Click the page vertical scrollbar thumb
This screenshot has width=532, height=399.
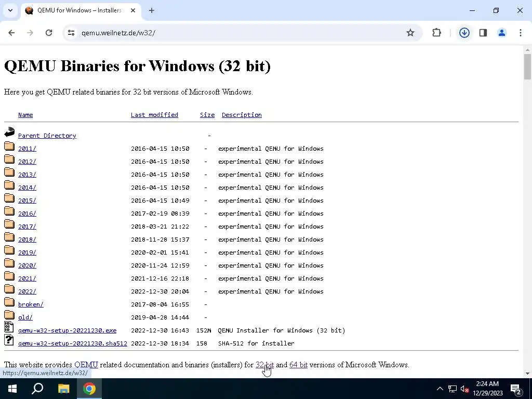click(x=527, y=67)
